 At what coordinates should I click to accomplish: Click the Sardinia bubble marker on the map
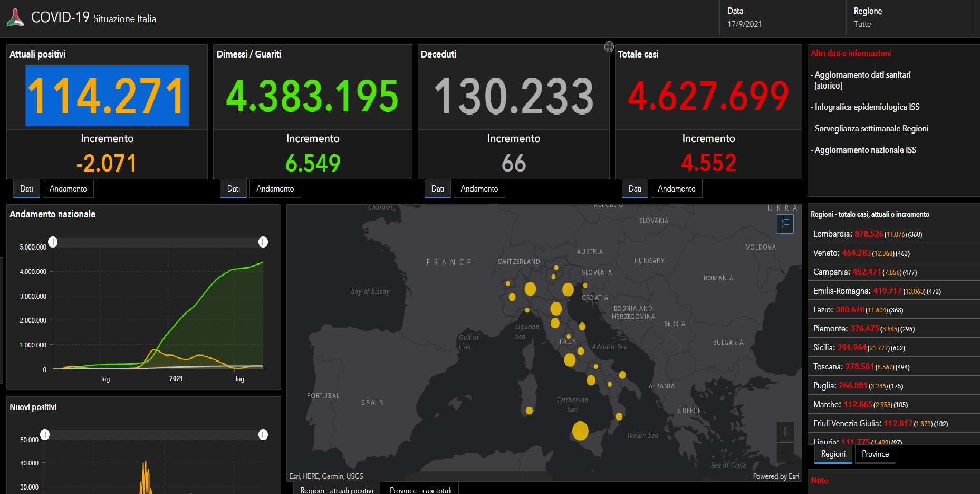(x=529, y=411)
